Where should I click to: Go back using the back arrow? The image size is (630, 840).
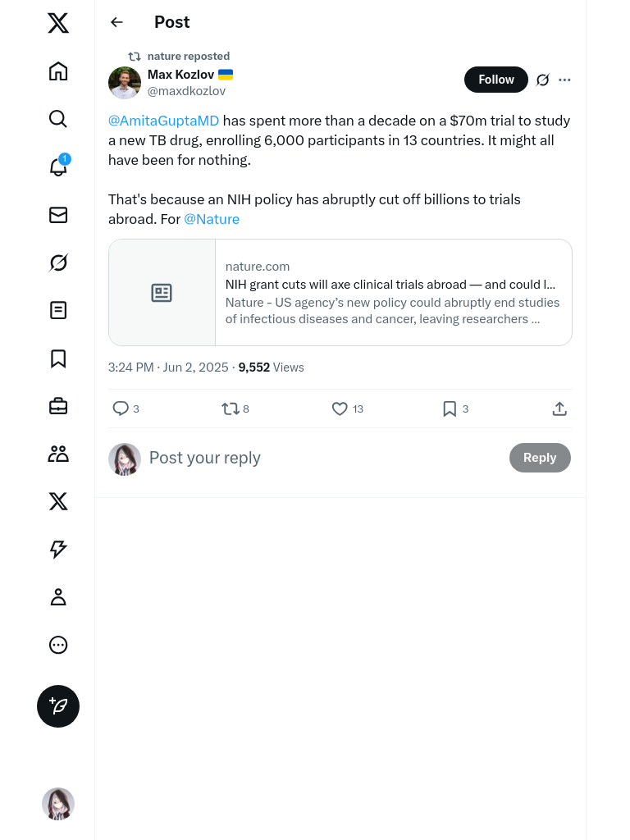pyautogui.click(x=116, y=22)
